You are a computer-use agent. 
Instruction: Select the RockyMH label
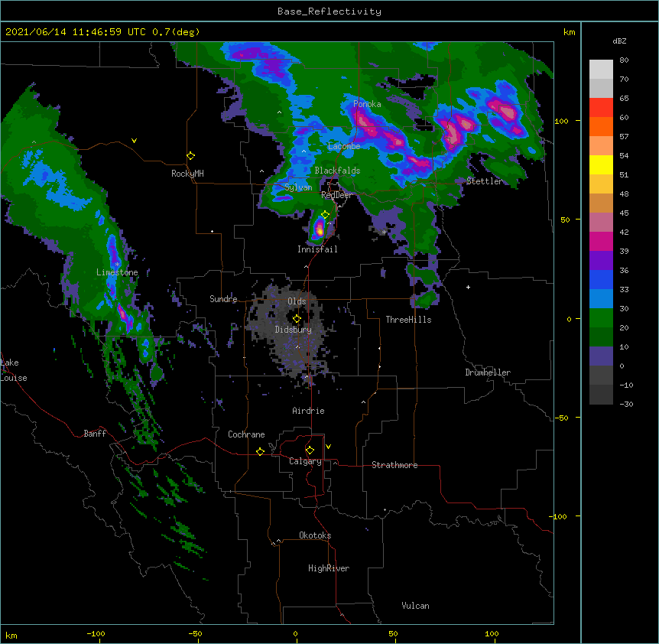point(187,174)
